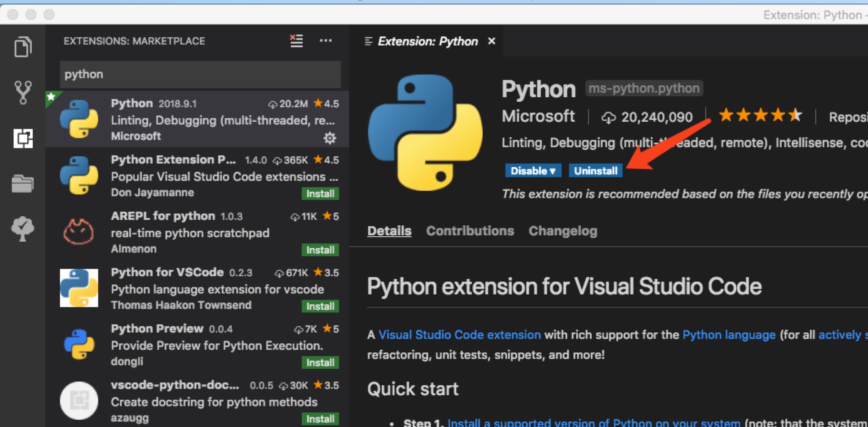This screenshot has height=427, width=868.
Task: Open the Explorer view in activity bar
Action: (23, 47)
